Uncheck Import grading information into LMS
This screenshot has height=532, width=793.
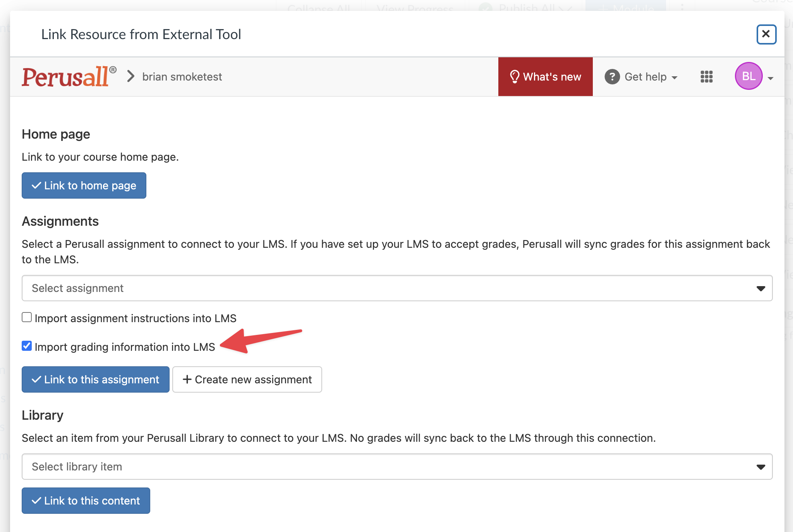point(27,346)
